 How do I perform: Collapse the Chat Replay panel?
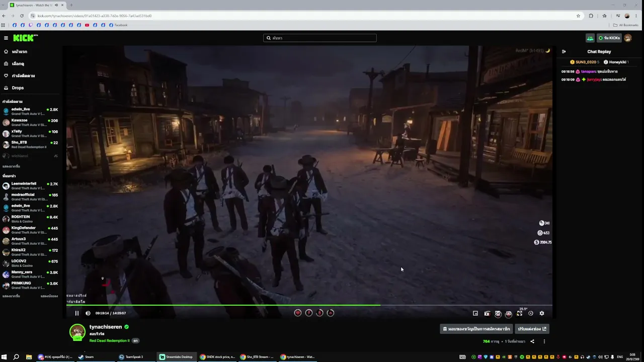pos(564,51)
